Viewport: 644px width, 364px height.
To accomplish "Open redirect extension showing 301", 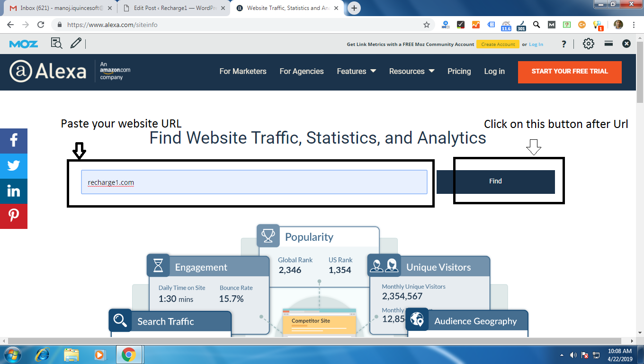I will [521, 26].
